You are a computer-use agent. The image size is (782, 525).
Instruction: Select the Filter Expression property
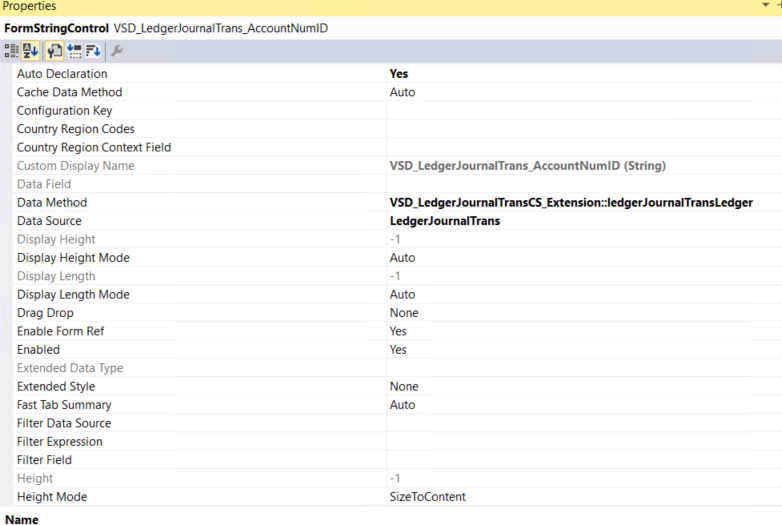(59, 442)
